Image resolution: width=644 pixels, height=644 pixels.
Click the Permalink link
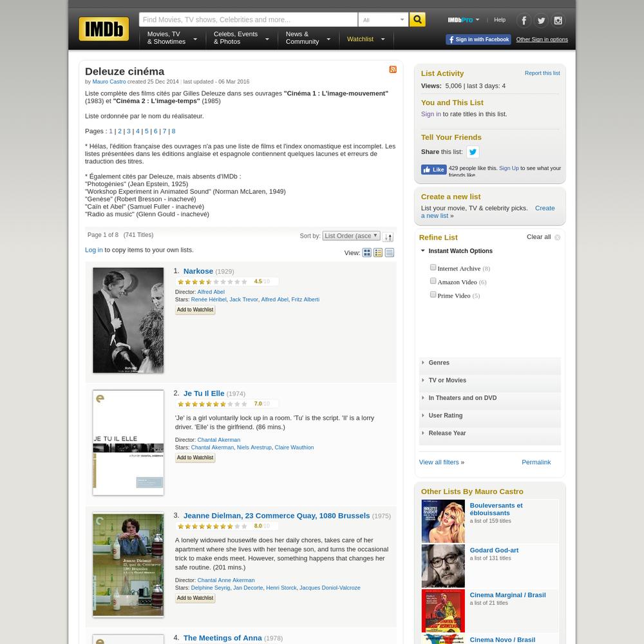point(536,462)
